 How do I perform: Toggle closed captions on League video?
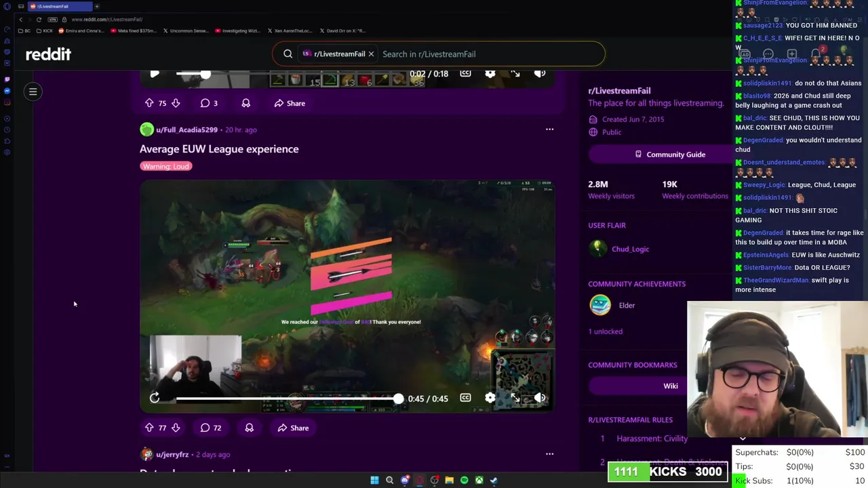pos(465,398)
